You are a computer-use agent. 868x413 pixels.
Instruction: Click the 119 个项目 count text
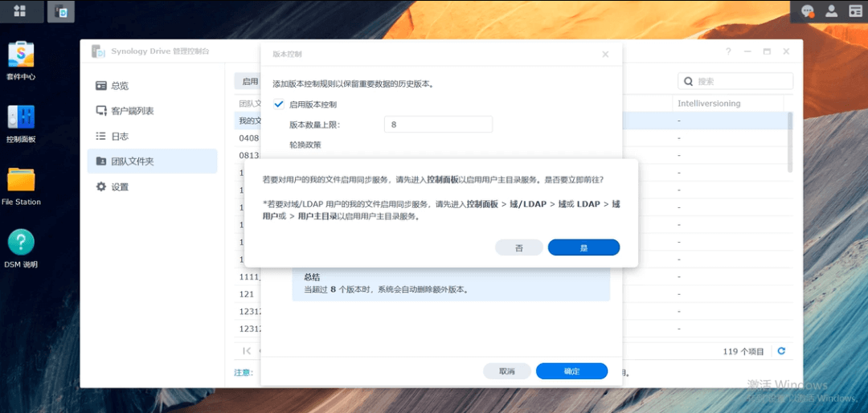(x=743, y=351)
